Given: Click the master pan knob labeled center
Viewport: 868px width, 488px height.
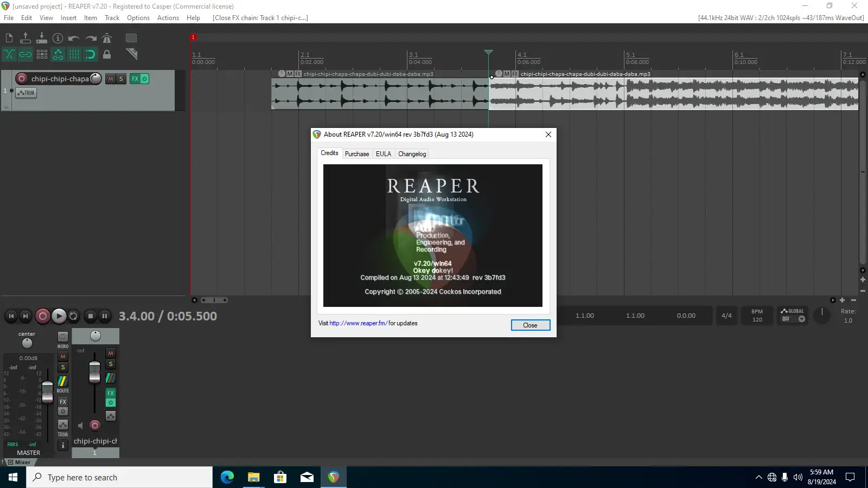Looking at the screenshot, I should 27,343.
